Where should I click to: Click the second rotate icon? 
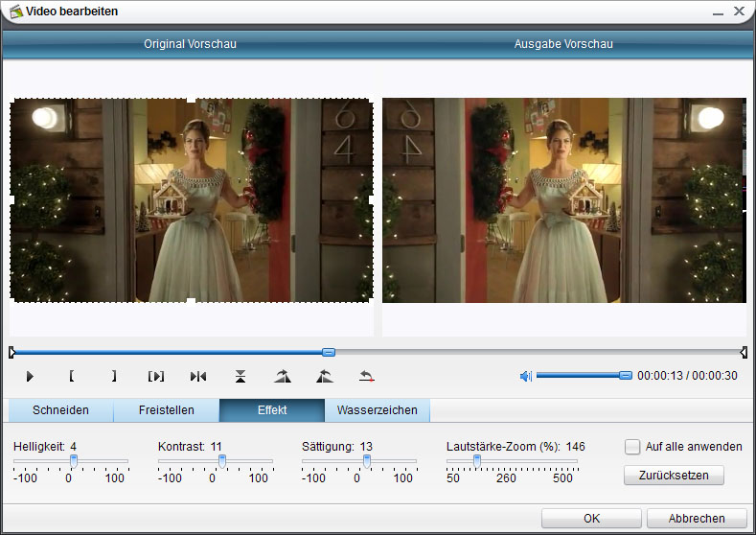(324, 377)
